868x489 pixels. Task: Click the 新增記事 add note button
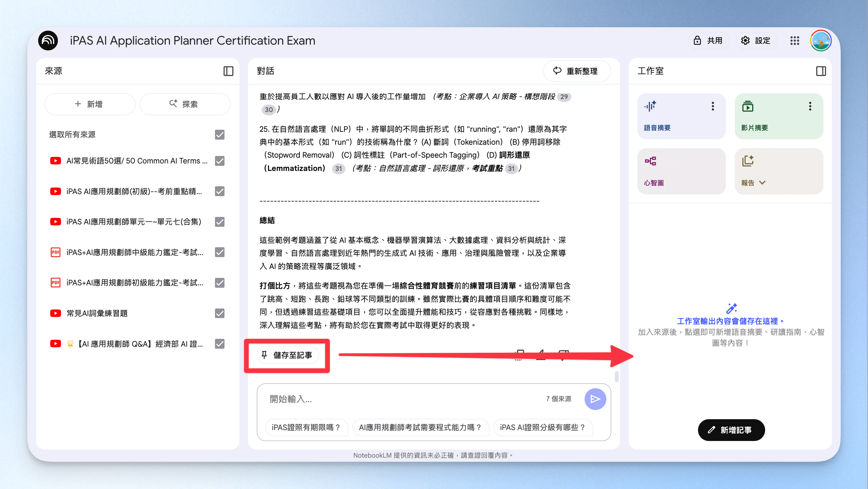pos(731,430)
